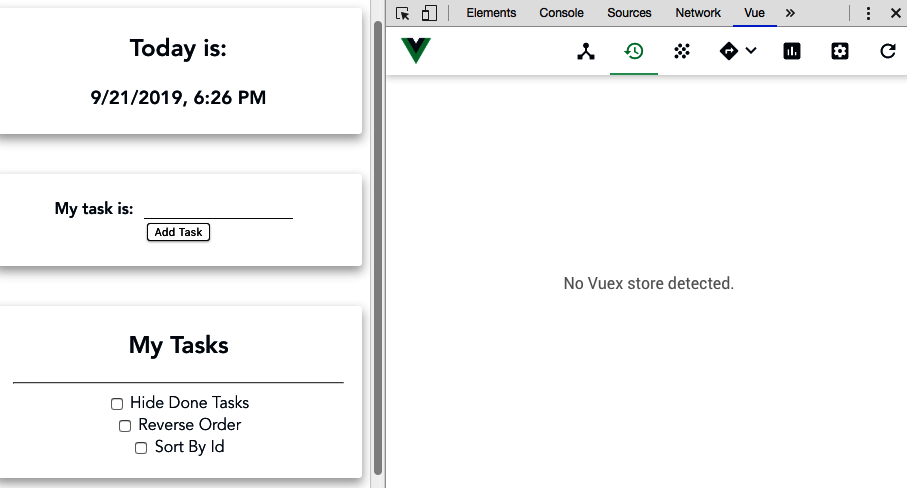Open the Vue Events tab icon
The height and width of the screenshot is (488, 907).
click(x=682, y=51)
